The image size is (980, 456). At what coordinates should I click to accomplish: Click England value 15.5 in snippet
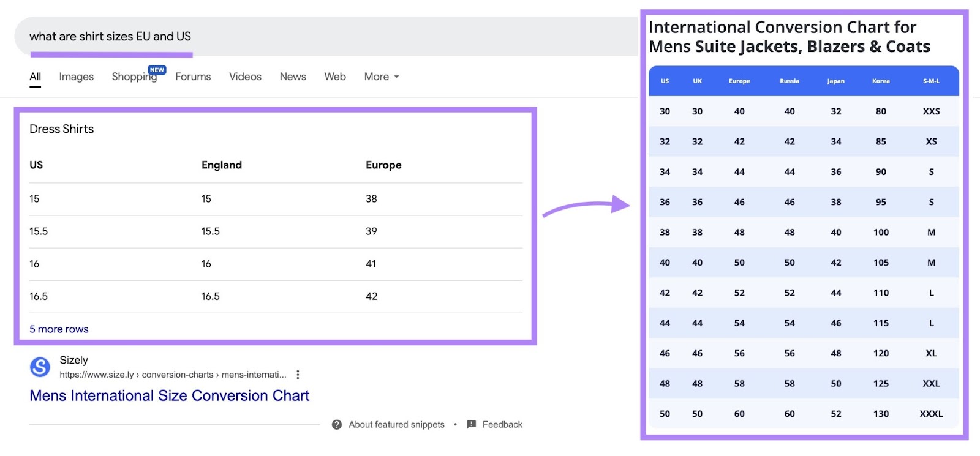click(210, 231)
